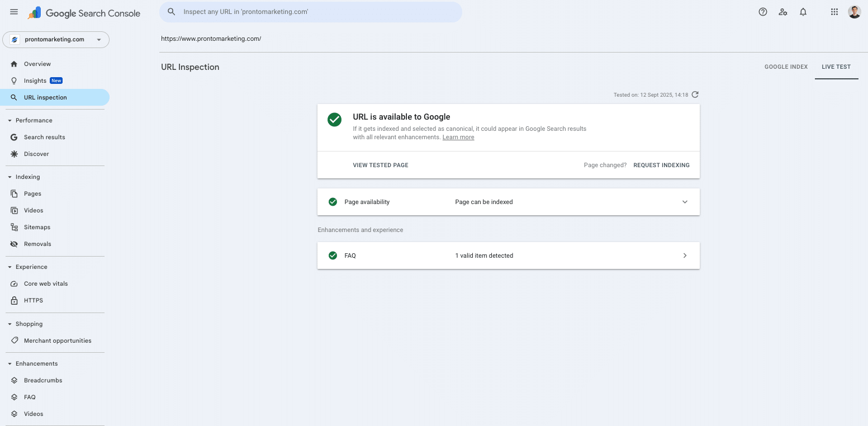This screenshot has height=426, width=868.
Task: Click the Overview home icon
Action: pyautogui.click(x=14, y=64)
